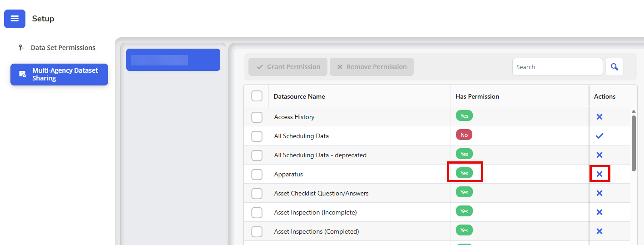Click X icon for All Scheduling Data - deprecated
The image size is (644, 245).
(x=599, y=155)
